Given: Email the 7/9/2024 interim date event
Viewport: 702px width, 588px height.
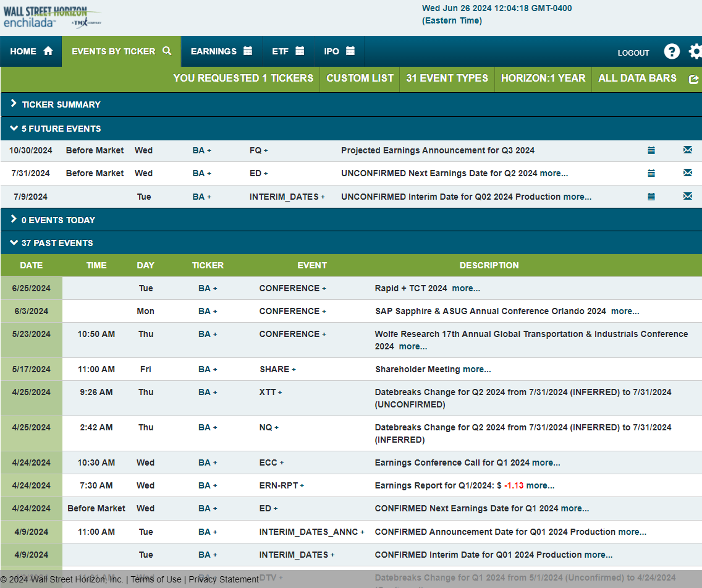Looking at the screenshot, I should coord(688,196).
